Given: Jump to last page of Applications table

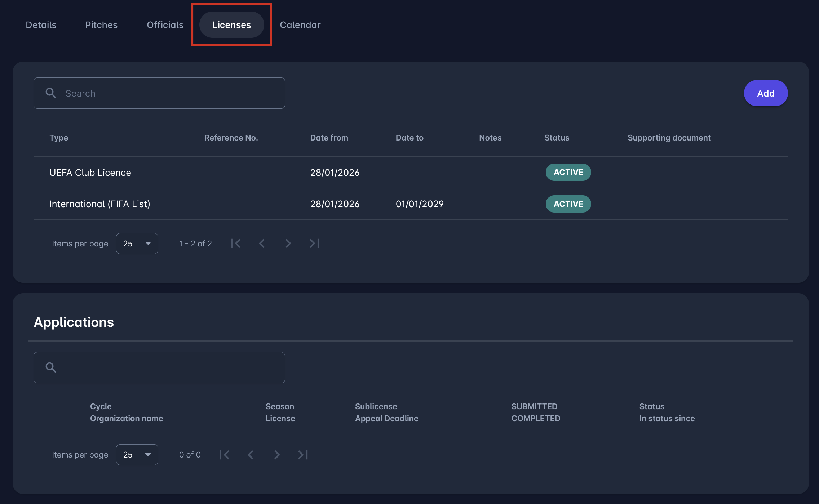Looking at the screenshot, I should (x=303, y=455).
